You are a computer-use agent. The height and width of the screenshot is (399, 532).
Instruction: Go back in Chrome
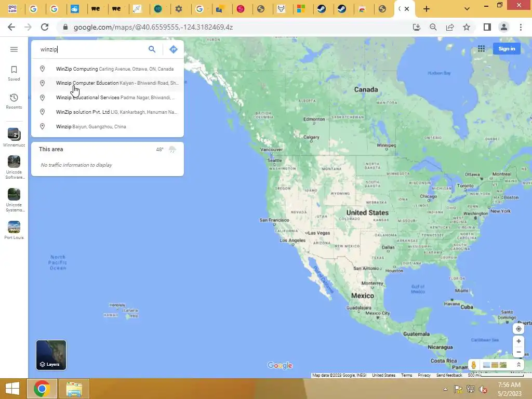[x=11, y=27]
